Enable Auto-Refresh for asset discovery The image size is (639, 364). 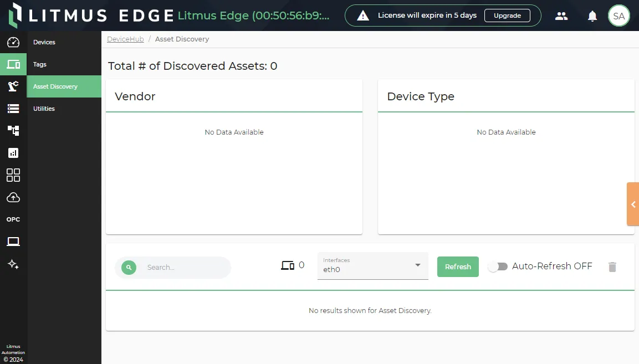click(x=498, y=266)
